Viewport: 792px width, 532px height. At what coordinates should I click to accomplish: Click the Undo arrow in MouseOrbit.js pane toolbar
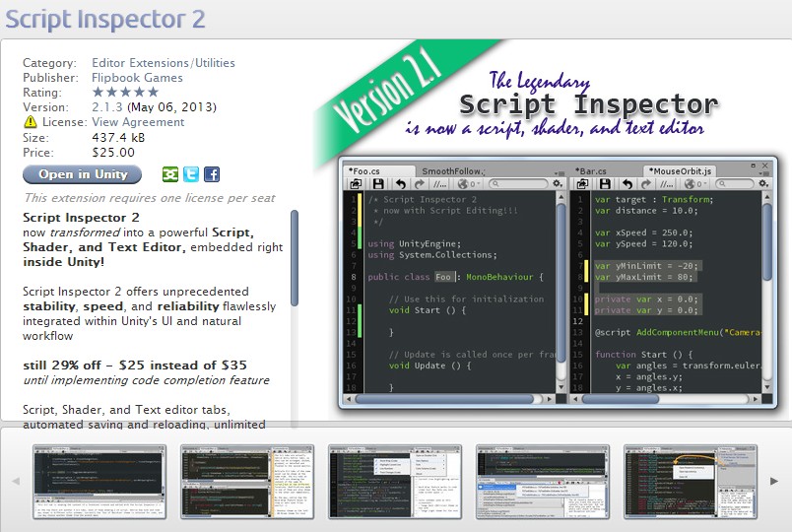coord(627,184)
